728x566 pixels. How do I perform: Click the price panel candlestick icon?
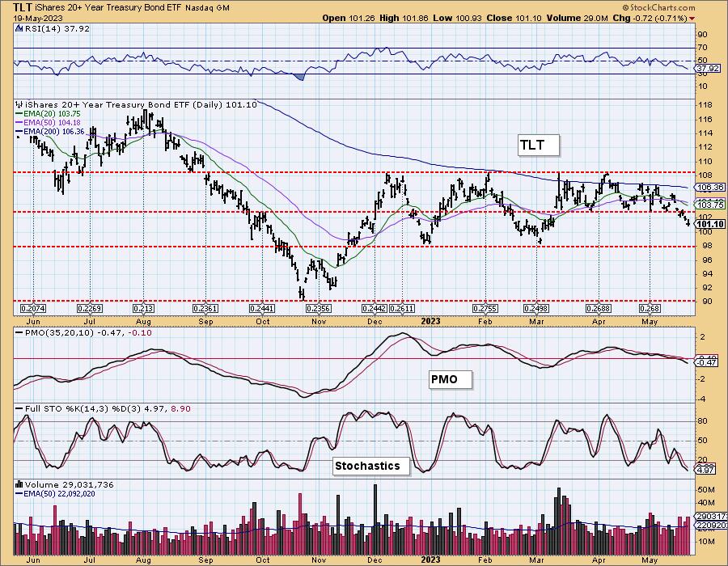[x=19, y=105]
